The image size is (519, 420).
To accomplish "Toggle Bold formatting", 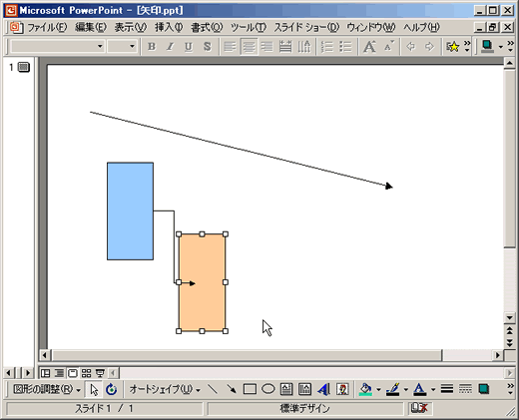I will point(152,47).
